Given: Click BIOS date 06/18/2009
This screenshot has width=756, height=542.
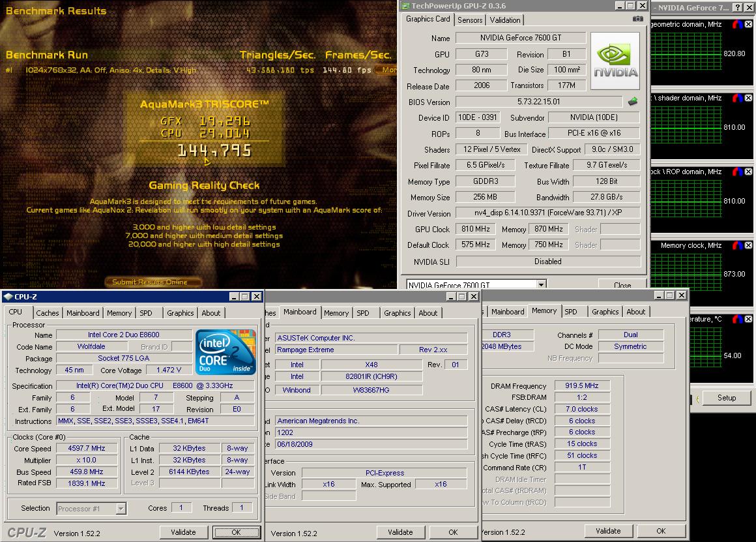Looking at the screenshot, I should pyautogui.click(x=371, y=444).
